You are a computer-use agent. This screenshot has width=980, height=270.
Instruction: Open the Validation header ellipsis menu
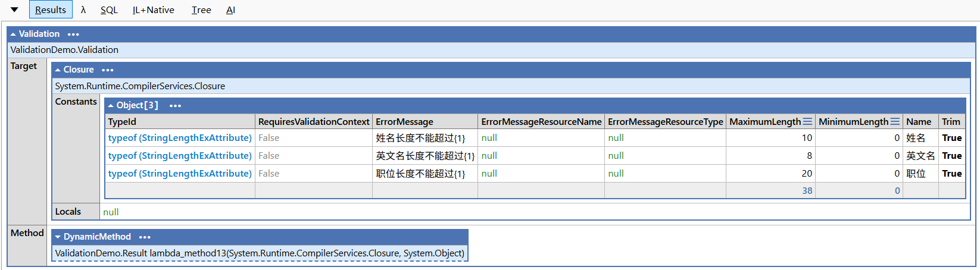click(x=73, y=34)
